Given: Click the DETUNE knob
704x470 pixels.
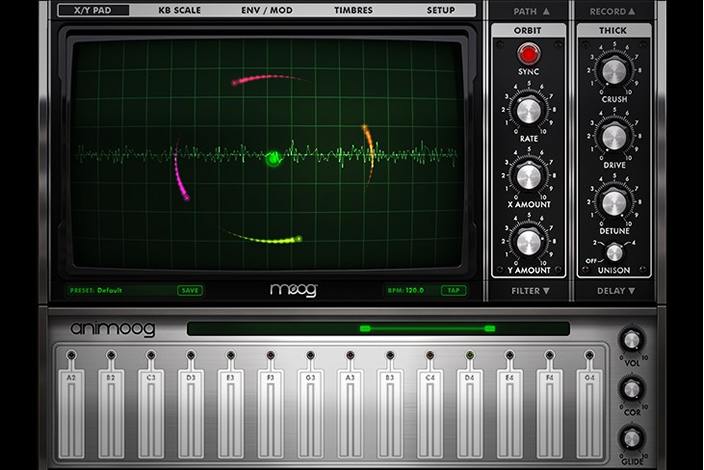Looking at the screenshot, I should (x=614, y=203).
